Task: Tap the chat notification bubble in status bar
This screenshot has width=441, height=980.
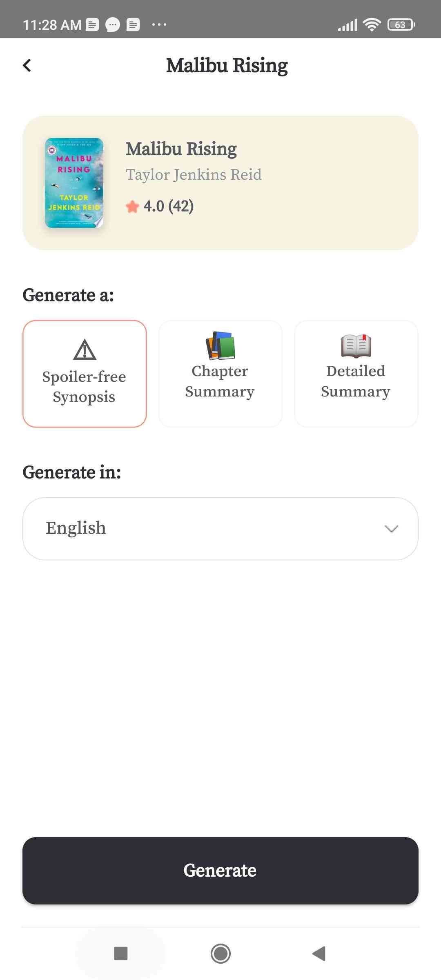Action: click(113, 25)
